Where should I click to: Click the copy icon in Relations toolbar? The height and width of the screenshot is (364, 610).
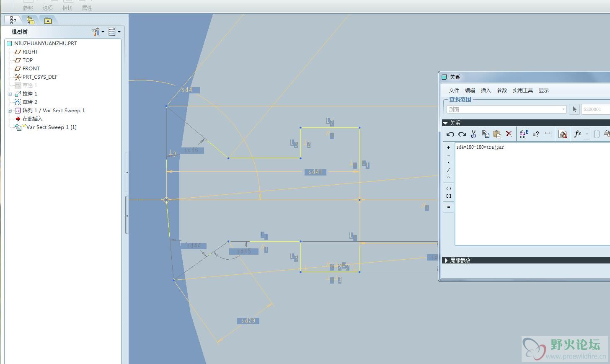coord(486,134)
